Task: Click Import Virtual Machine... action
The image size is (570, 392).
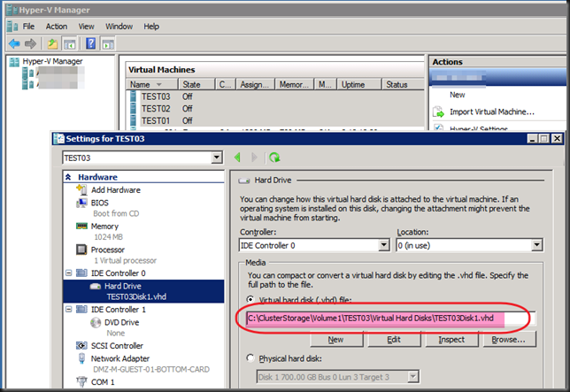Action: 492,111
